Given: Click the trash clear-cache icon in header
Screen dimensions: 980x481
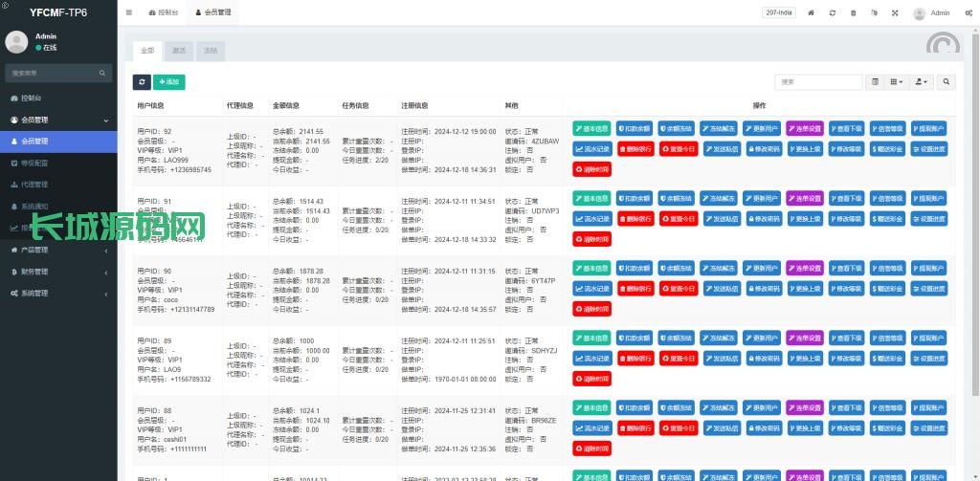Looking at the screenshot, I should tap(854, 13).
